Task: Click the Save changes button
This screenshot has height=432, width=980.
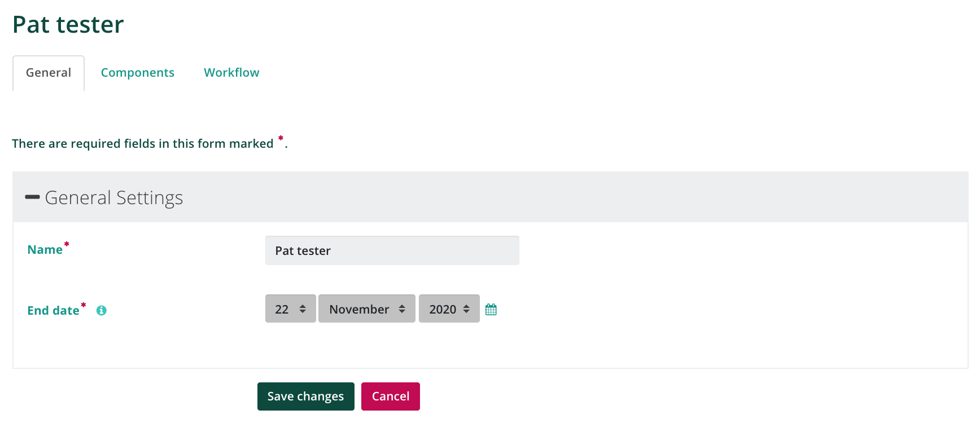Action: (x=306, y=396)
